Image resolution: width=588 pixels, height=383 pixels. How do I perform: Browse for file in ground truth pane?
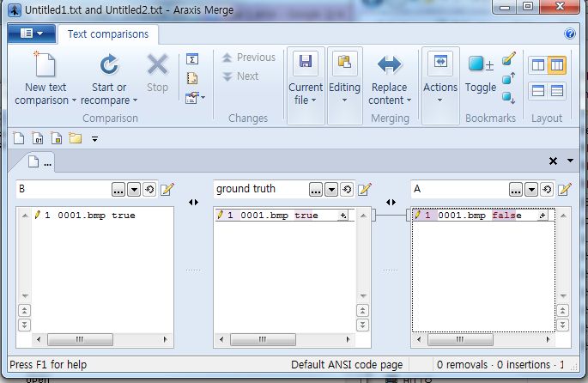[315, 190]
